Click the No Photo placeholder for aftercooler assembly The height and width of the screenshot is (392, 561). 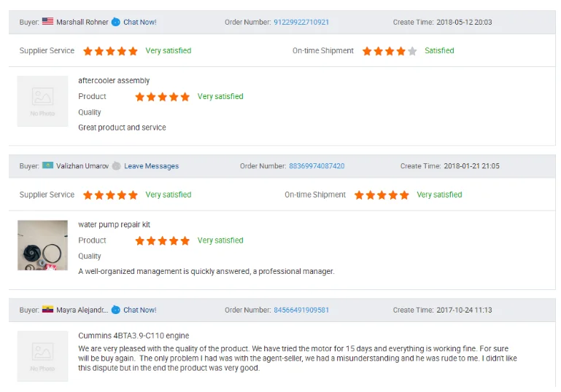[42, 101]
